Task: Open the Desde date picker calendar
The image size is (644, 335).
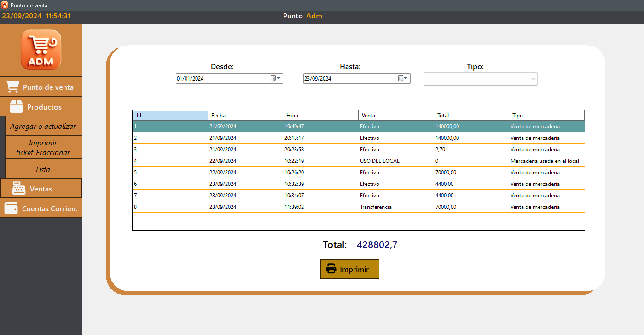Action: 275,79
